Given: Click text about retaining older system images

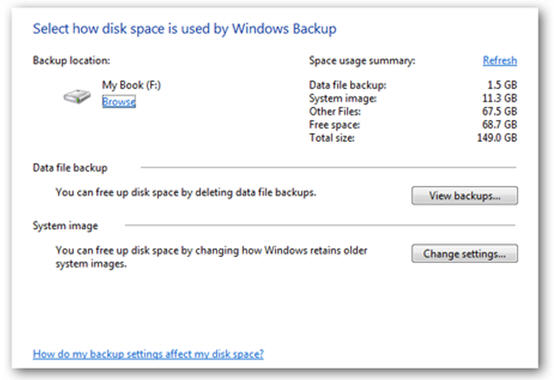Looking at the screenshot, I should coord(211,257).
